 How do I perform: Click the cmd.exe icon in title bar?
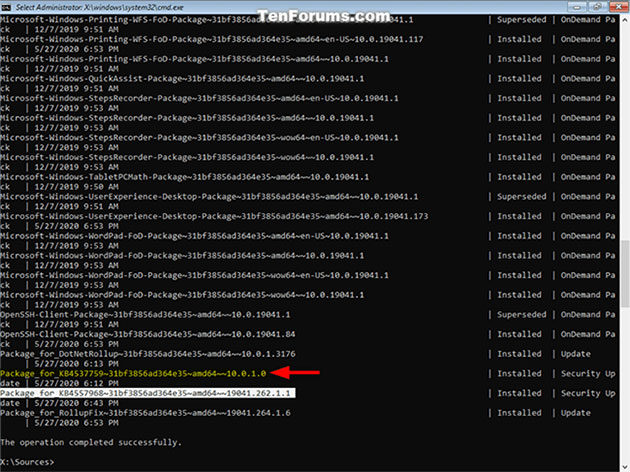pyautogui.click(x=6, y=7)
